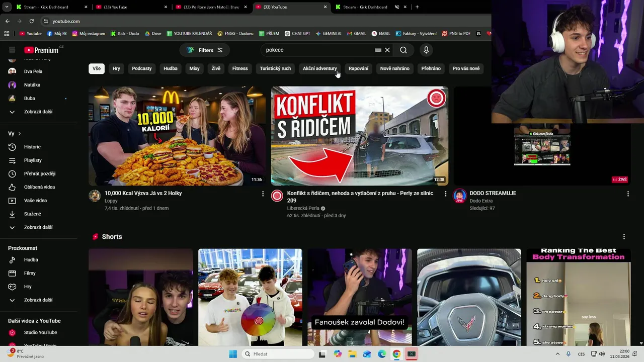Open Liberecká Perla channel name link

click(303, 208)
